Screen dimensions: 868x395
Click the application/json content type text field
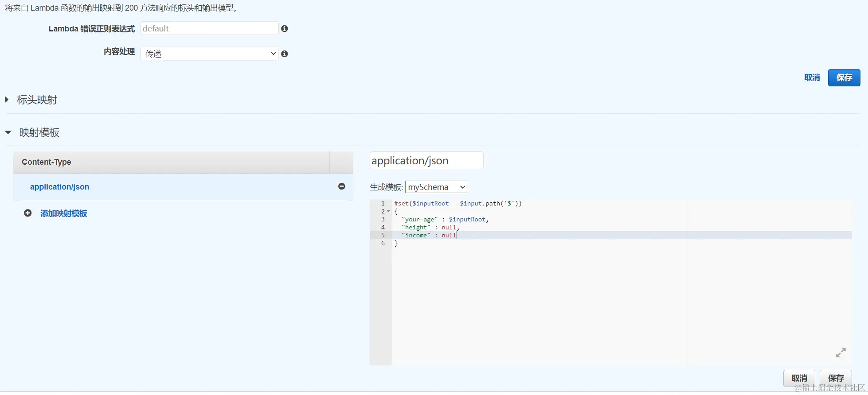(x=426, y=160)
